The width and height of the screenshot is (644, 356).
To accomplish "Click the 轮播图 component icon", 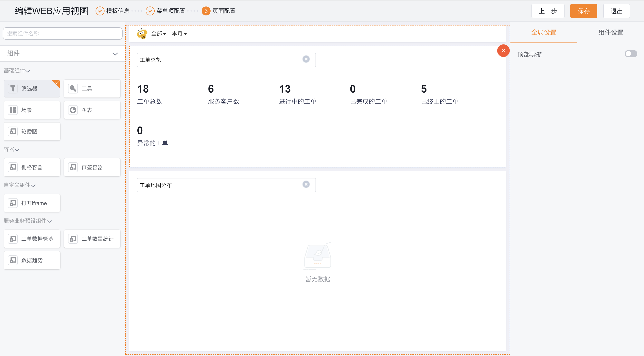I will tap(13, 131).
